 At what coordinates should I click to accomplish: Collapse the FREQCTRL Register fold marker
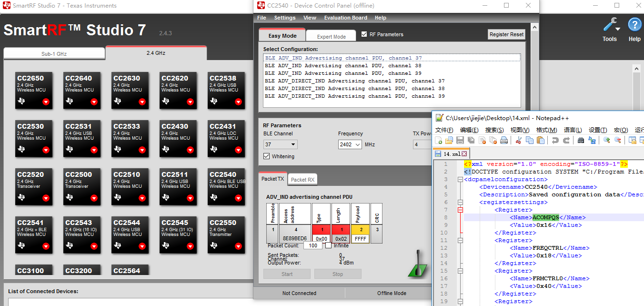click(460, 240)
